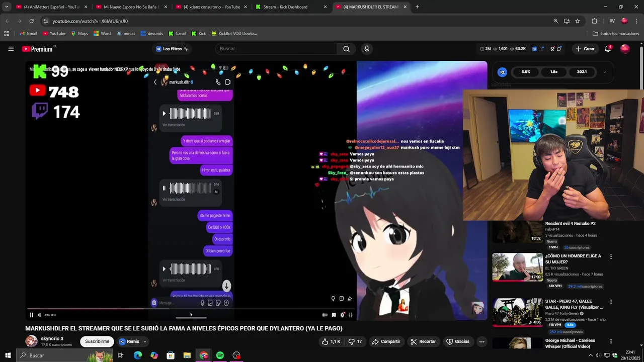
Task: Click the Gracias thanks button
Action: coord(458,341)
